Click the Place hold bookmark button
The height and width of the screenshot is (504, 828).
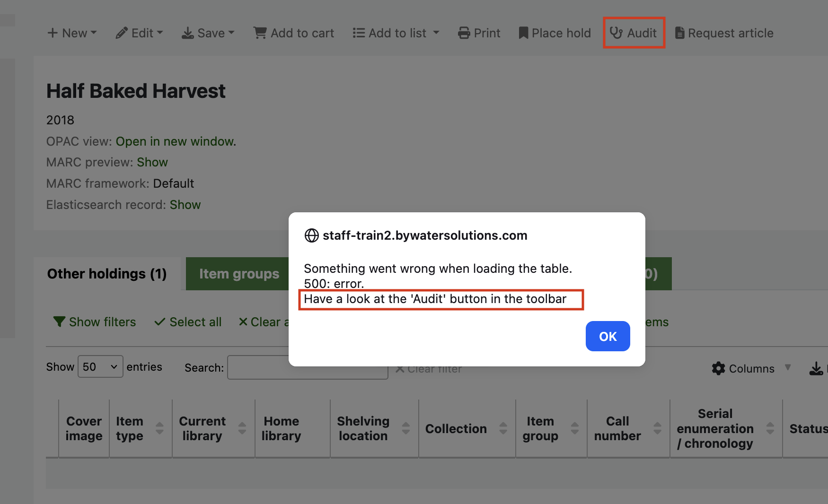pyautogui.click(x=555, y=33)
